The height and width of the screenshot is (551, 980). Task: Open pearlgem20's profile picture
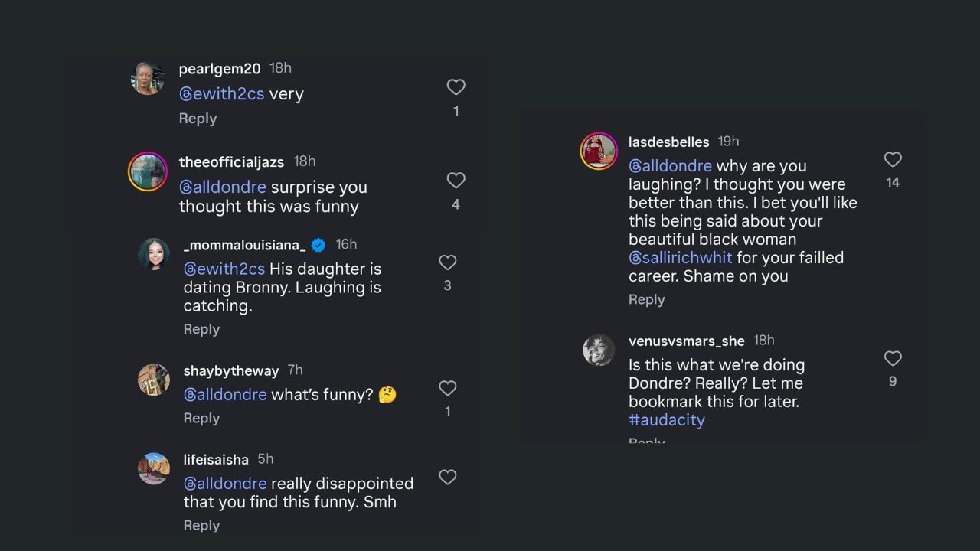pos(148,78)
